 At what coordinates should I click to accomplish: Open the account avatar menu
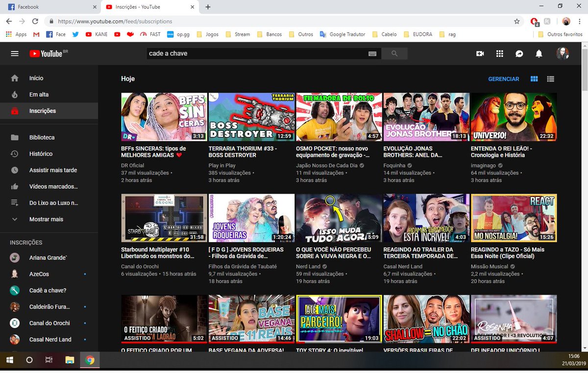coord(563,53)
